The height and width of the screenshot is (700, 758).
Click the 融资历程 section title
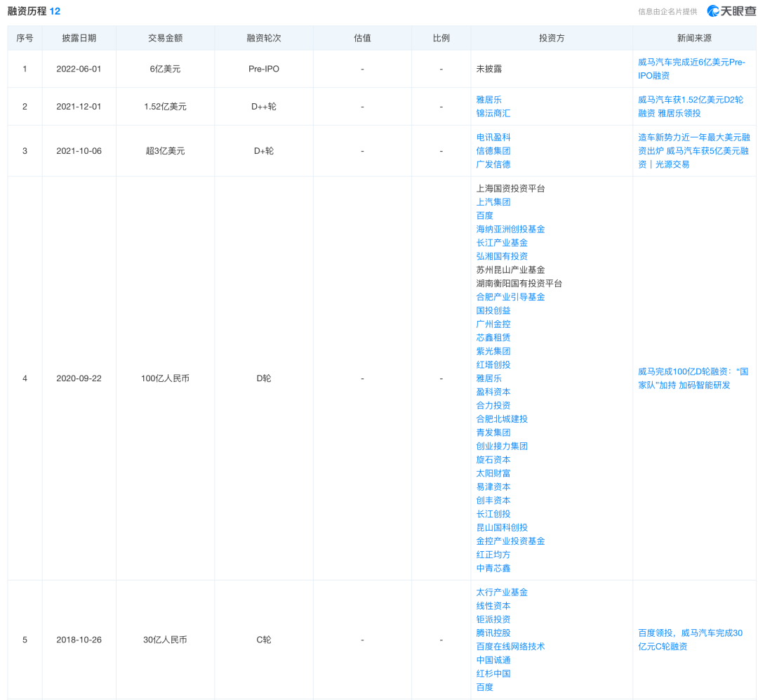pyautogui.click(x=27, y=11)
